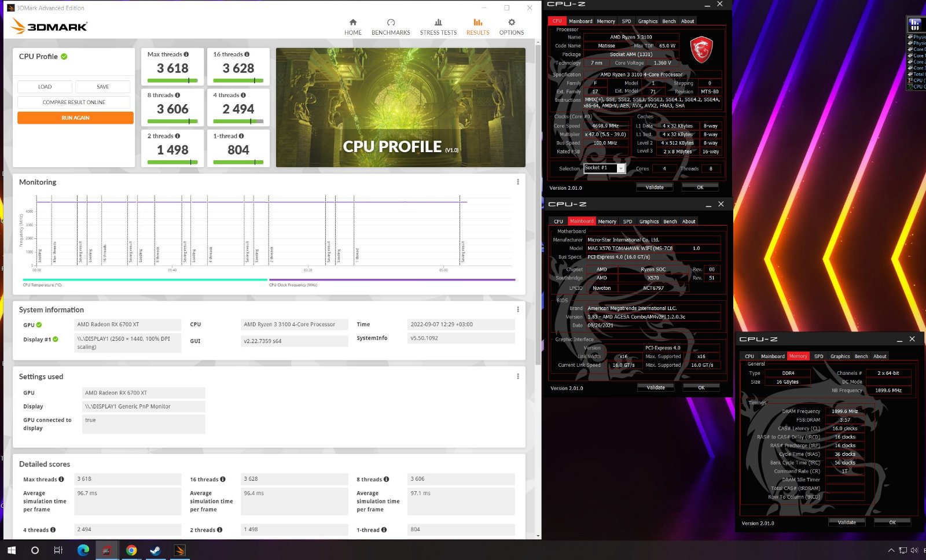Click DRAM Frequency value 1899.6 MHz
This screenshot has width=926, height=560.
(845, 411)
